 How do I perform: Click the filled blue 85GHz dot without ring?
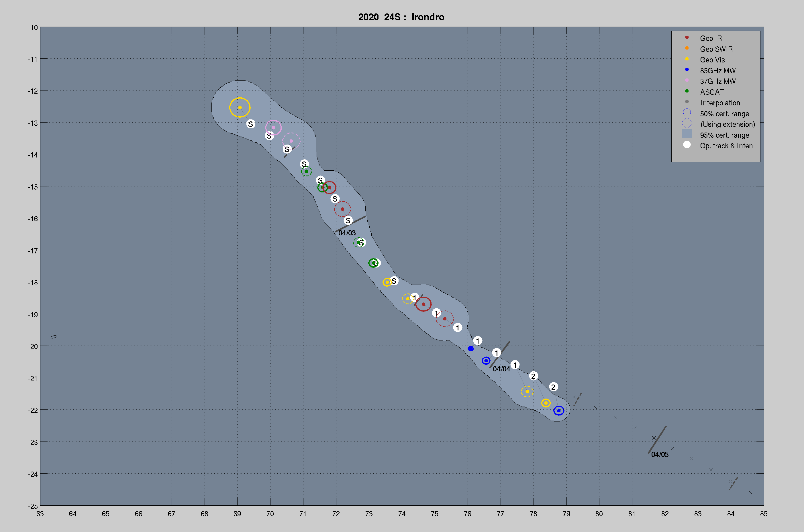tap(470, 348)
